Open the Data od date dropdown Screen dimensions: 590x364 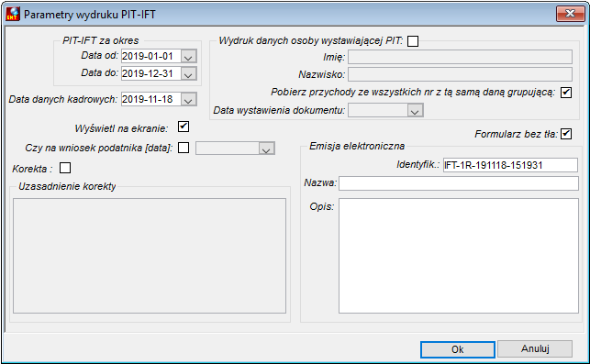pyautogui.click(x=188, y=57)
